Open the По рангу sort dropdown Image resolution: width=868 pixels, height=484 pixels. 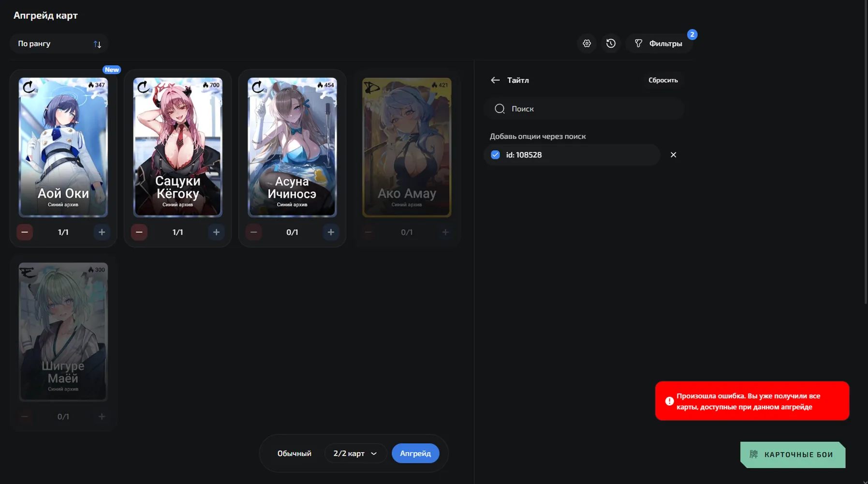point(59,44)
